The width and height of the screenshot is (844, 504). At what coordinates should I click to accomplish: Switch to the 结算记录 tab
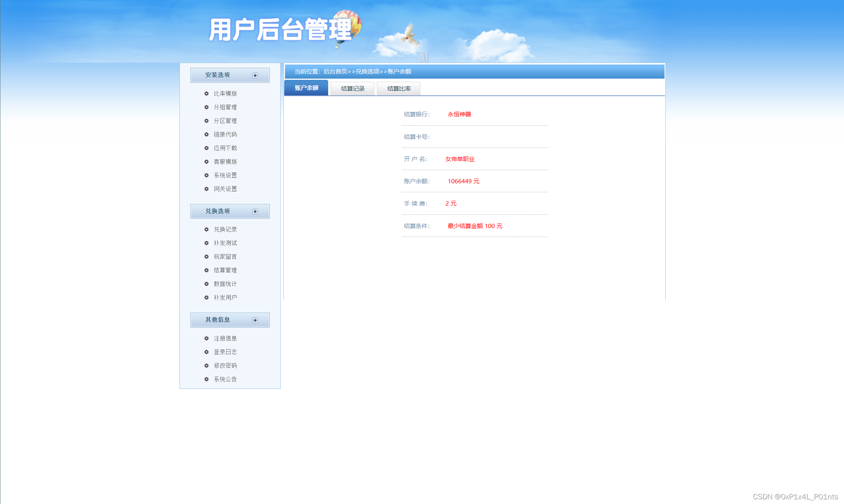(352, 89)
